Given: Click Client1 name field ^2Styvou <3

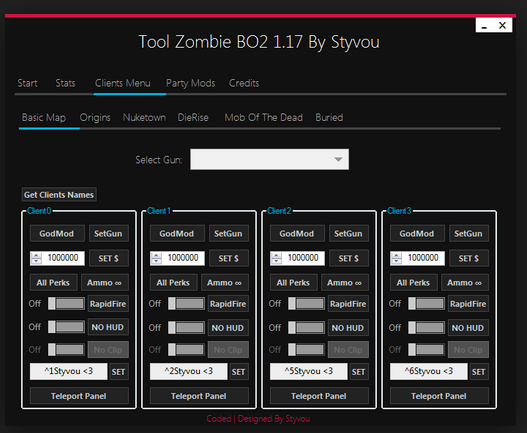Looking at the screenshot, I should tap(189, 371).
